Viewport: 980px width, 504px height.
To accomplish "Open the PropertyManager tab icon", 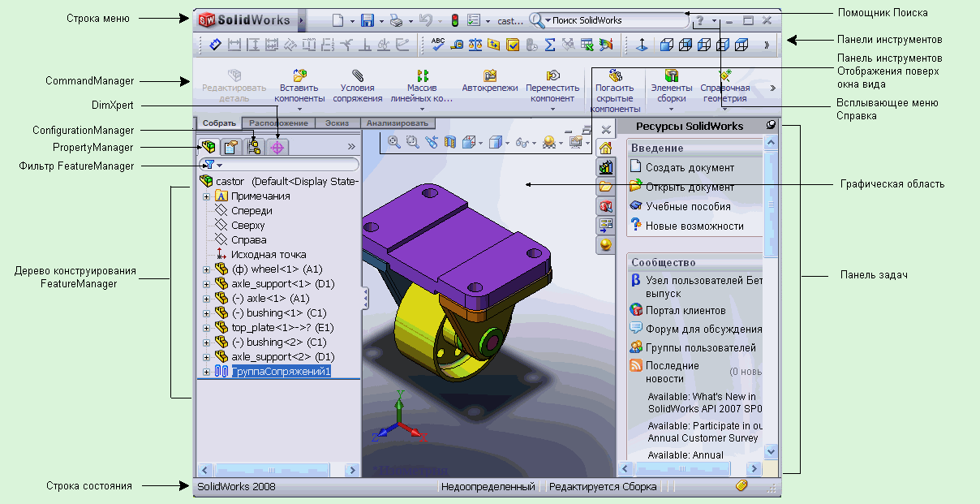I will (x=231, y=147).
